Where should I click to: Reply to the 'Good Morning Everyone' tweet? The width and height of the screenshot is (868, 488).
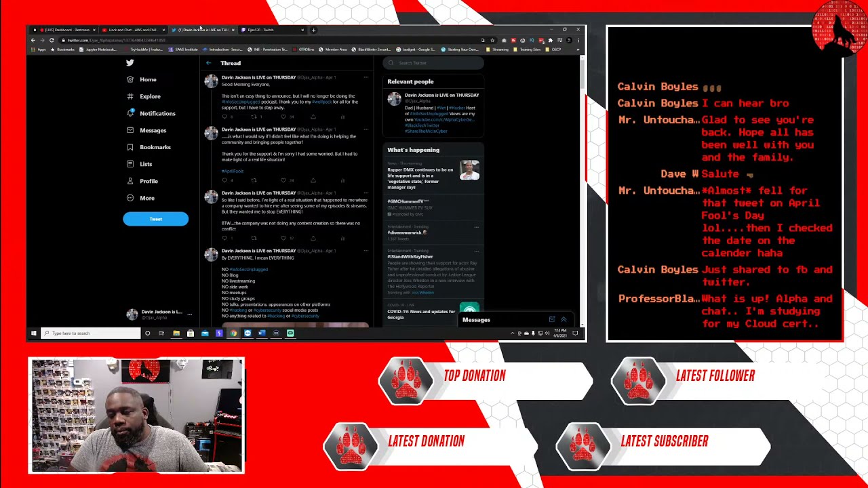tap(225, 117)
